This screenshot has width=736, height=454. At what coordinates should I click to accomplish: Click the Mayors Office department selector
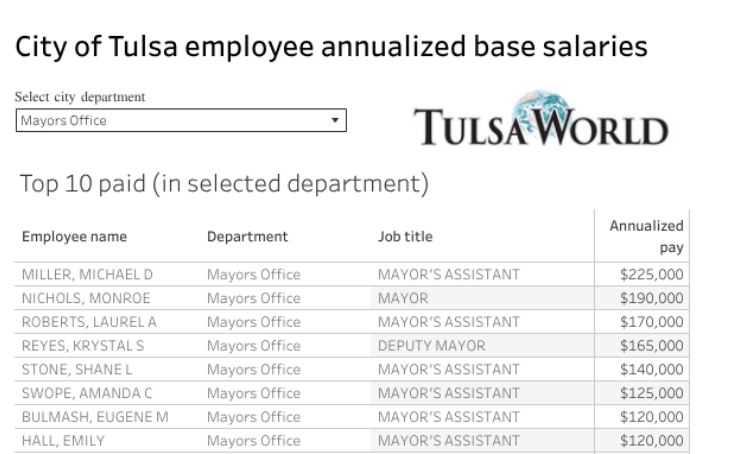pos(180,120)
